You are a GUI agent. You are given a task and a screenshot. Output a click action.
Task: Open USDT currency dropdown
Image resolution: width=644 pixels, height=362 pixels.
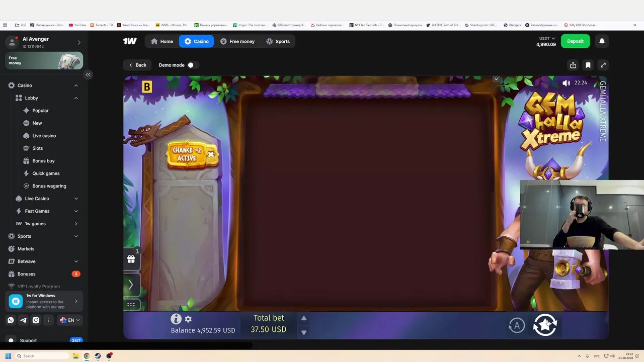pos(547,38)
